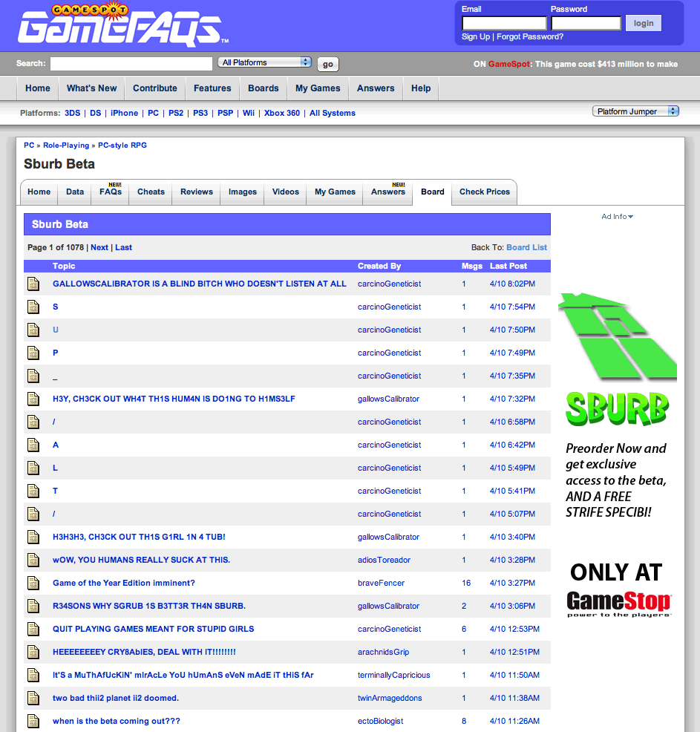700x732 pixels.
Task: Click the topic icon beside GALLOWSCALIBRATOR thread
Action: pyautogui.click(x=33, y=284)
